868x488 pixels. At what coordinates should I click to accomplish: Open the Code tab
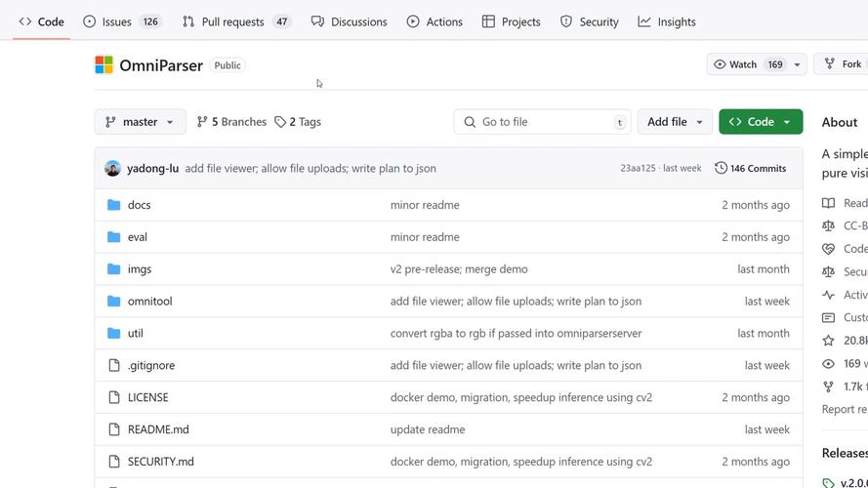tap(42, 21)
